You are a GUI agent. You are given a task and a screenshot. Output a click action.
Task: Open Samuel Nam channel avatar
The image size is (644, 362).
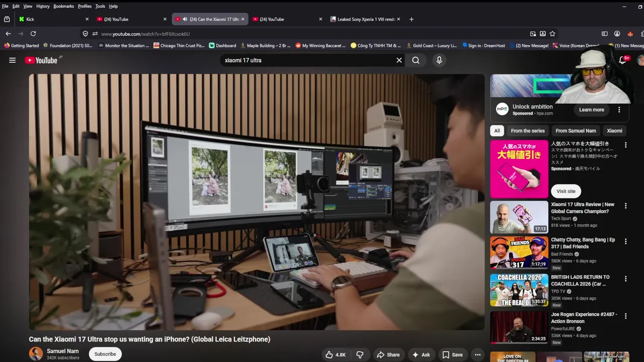[36, 354]
